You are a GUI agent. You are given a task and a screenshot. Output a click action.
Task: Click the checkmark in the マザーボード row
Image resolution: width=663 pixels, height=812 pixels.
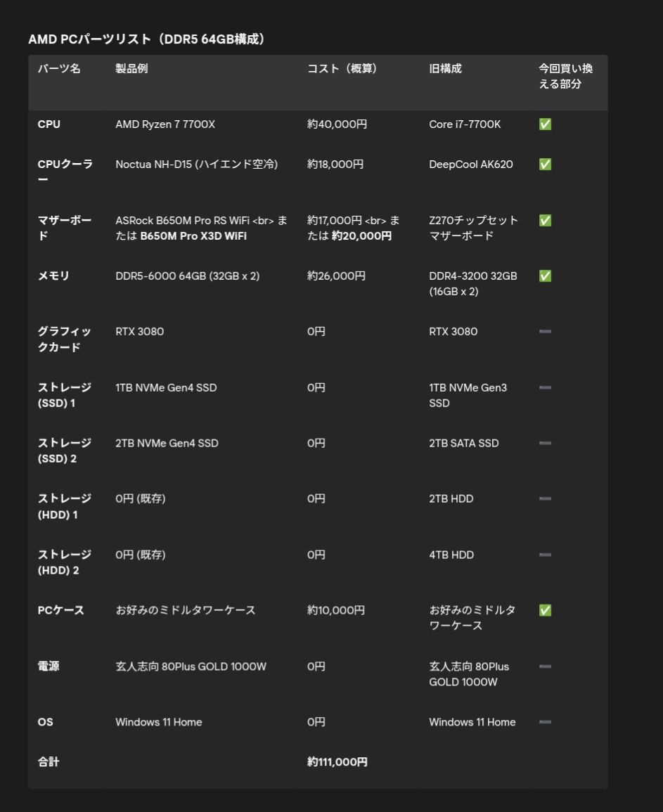(x=545, y=221)
